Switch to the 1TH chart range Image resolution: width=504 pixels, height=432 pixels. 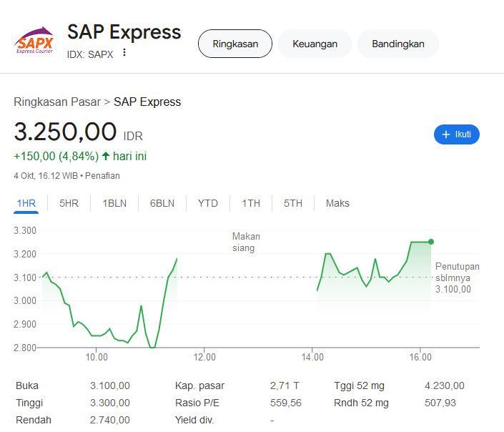click(251, 203)
